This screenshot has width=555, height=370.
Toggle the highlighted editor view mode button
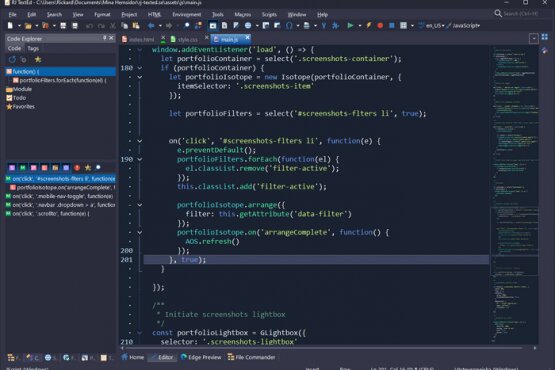[x=213, y=25]
